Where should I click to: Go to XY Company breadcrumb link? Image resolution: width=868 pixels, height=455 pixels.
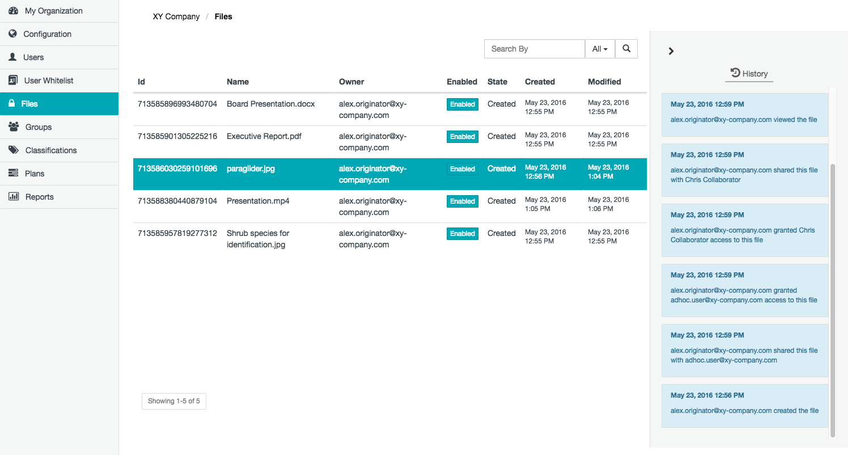[176, 16]
